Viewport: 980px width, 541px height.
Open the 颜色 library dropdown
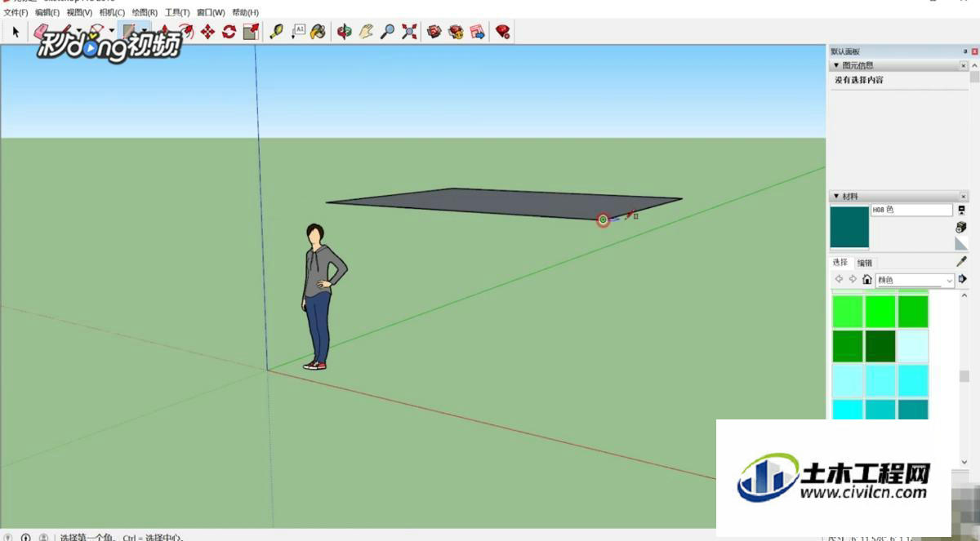tap(915, 280)
